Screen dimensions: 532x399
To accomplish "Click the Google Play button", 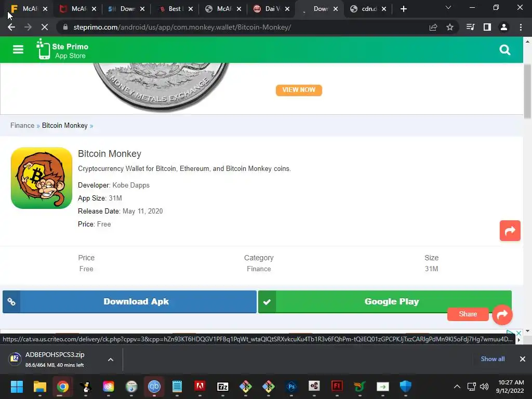I will coord(385,302).
